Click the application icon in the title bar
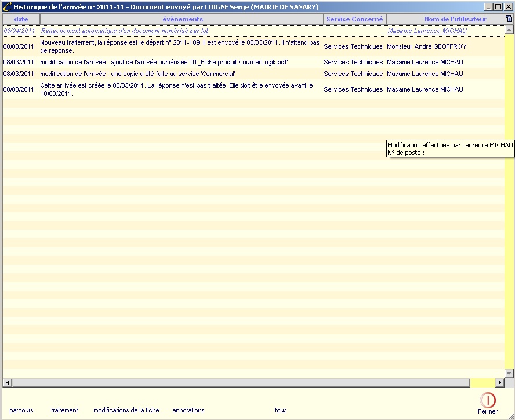515x420 pixels. [x=7, y=7]
